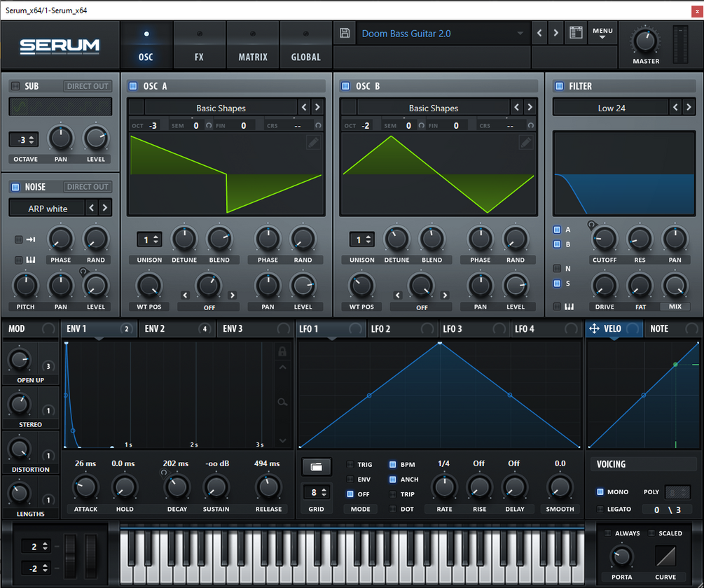Toggle noise keytrack piano icon
Viewport: 704px width, 588px height.
pos(31,260)
